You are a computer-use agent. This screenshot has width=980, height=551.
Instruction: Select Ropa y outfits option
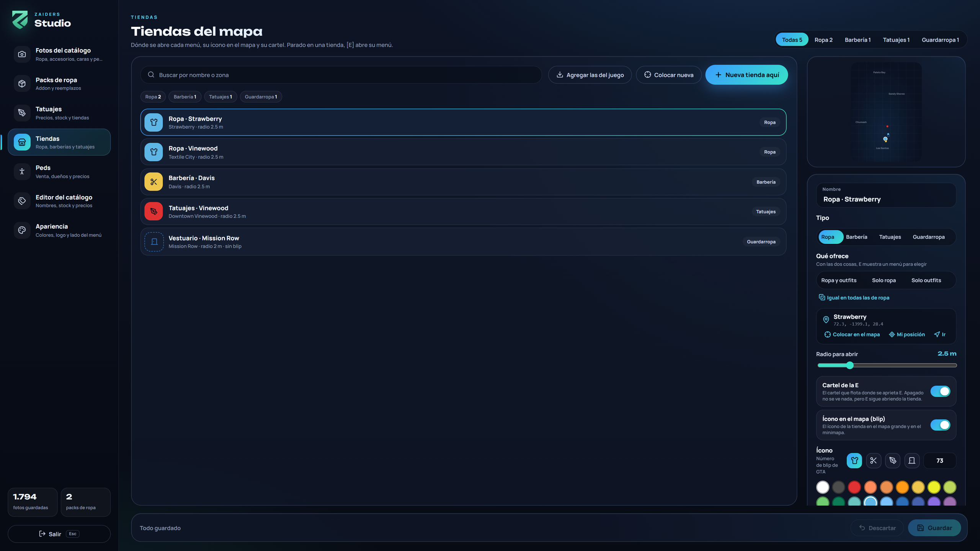[x=839, y=280]
